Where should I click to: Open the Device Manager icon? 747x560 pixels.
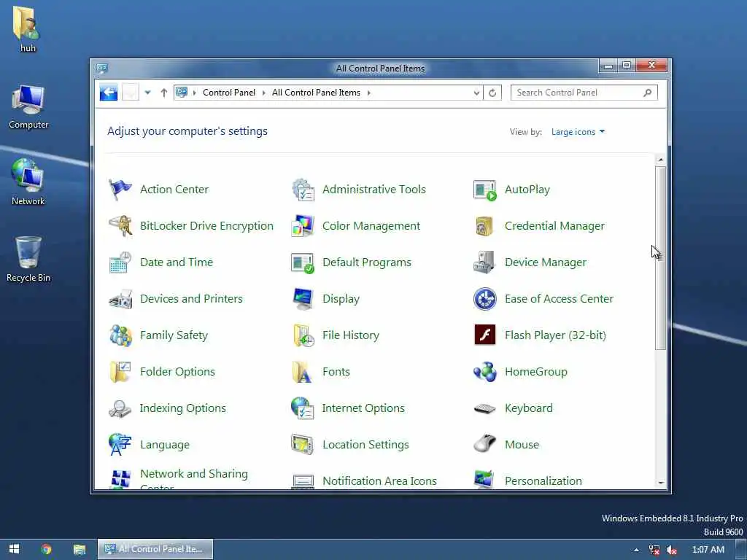485,262
